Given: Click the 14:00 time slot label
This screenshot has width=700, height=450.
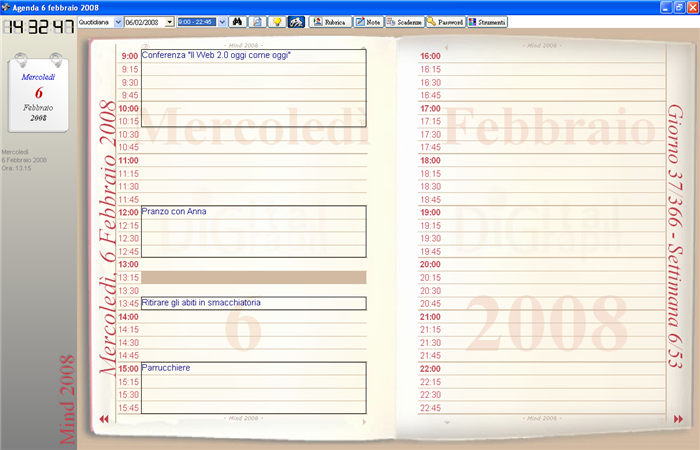Looking at the screenshot, I should (128, 317).
